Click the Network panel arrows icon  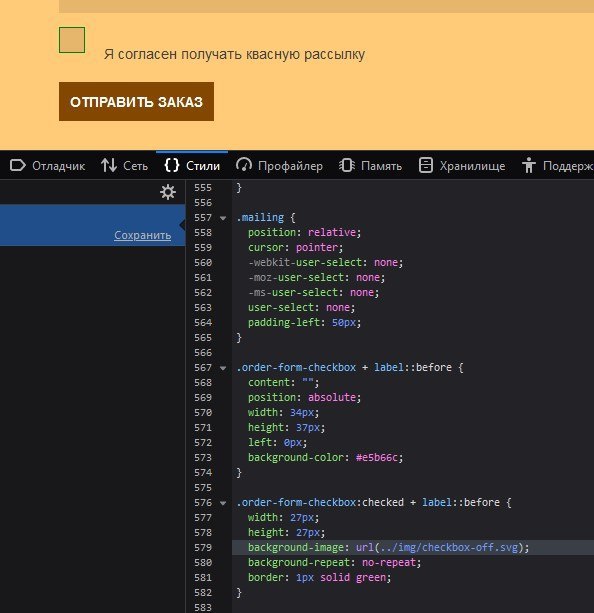click(x=109, y=166)
